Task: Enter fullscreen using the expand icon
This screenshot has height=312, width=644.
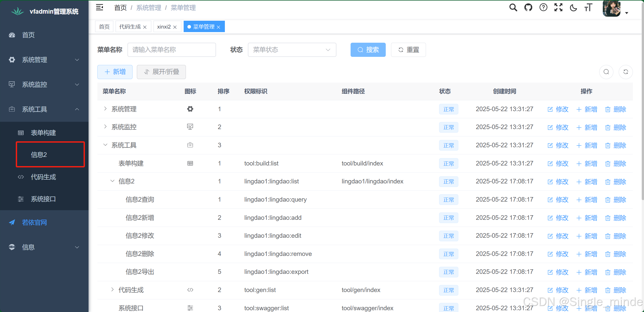Action: click(x=558, y=8)
